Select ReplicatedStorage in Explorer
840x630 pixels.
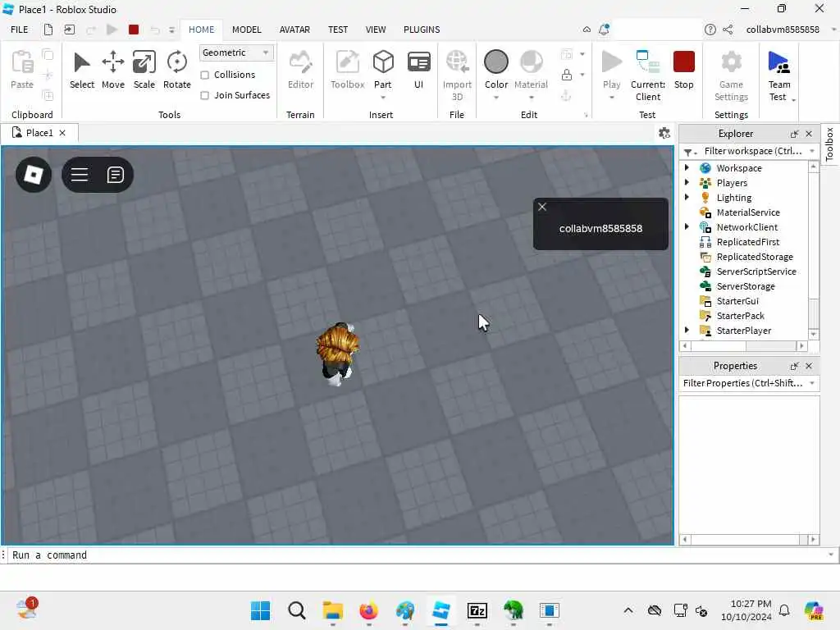[755, 257]
